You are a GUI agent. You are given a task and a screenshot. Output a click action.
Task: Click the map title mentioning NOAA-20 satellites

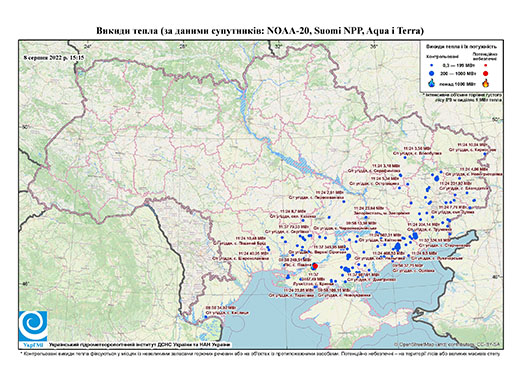coord(260,31)
